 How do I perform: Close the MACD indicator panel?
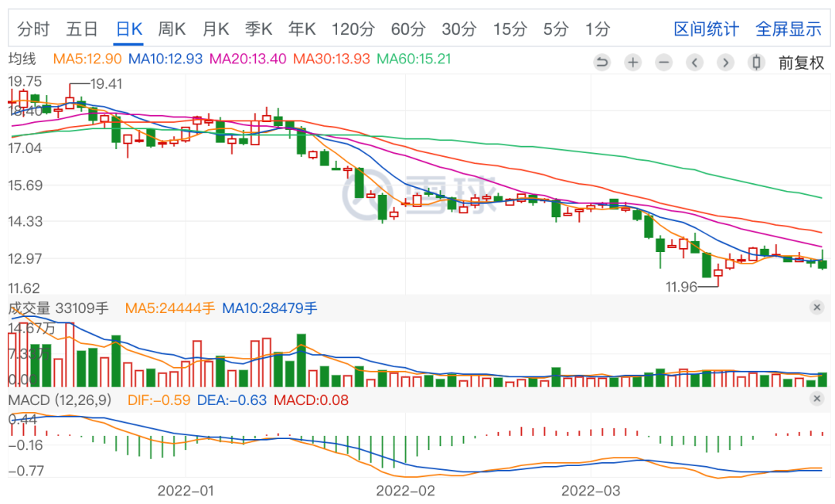[x=817, y=399]
